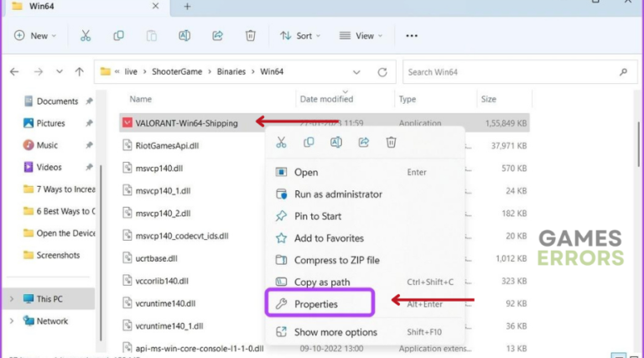The width and height of the screenshot is (644, 358).
Task: Select Show more options entry
Action: click(x=335, y=332)
